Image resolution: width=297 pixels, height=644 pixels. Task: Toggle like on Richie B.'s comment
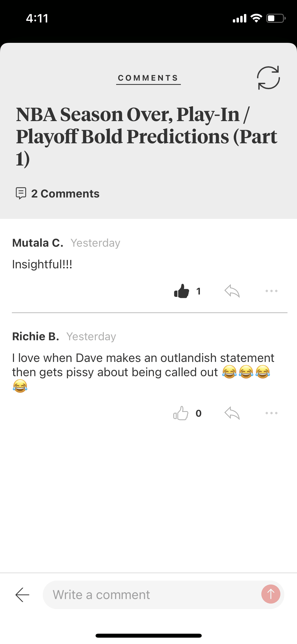[x=181, y=413]
